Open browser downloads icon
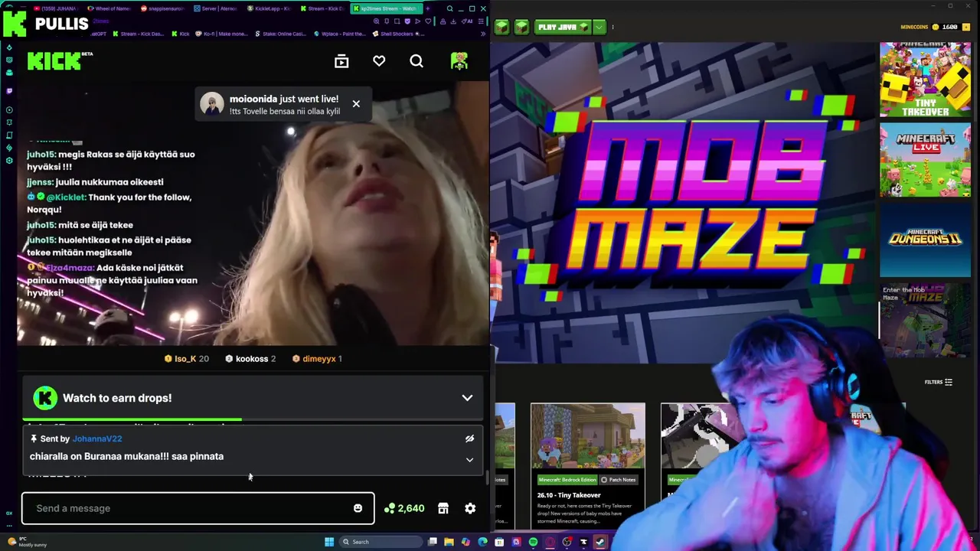The image size is (980, 551). pos(453,21)
